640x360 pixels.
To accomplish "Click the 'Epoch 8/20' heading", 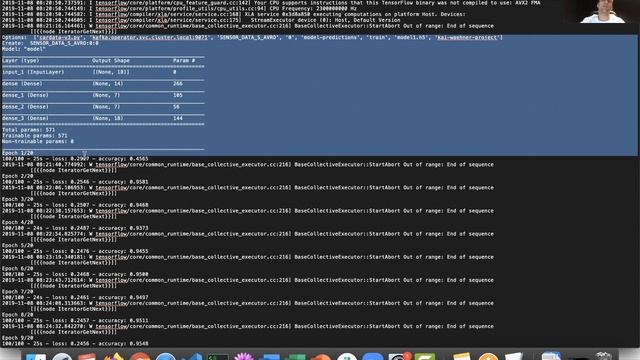I will [18, 315].
